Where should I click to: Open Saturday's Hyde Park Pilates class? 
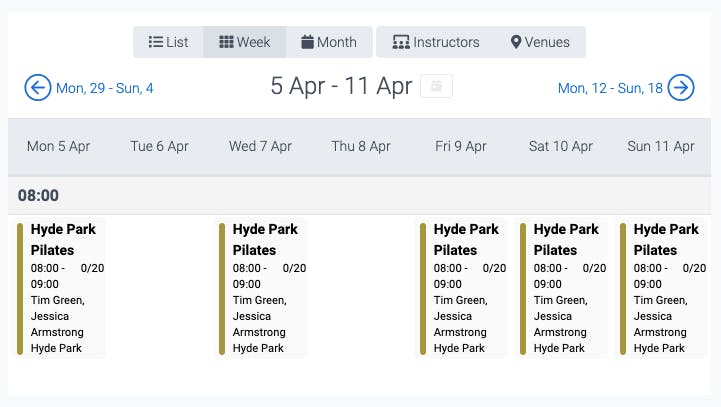coord(563,288)
